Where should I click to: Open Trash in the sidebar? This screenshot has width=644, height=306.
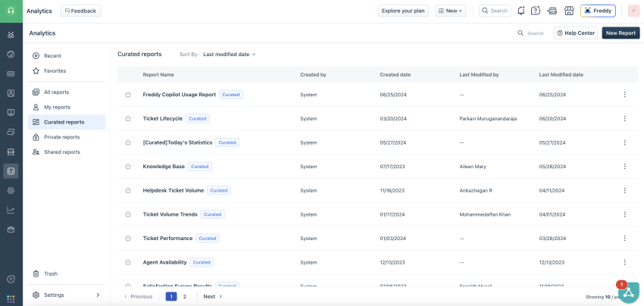pos(67,273)
